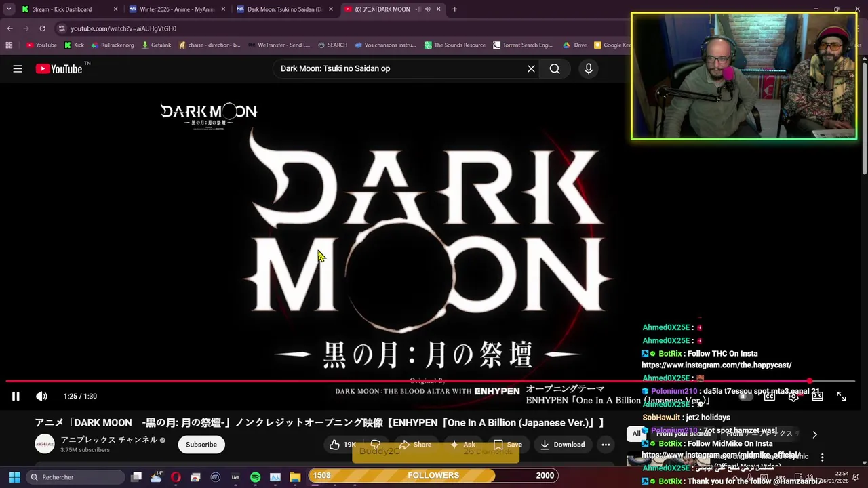Image resolution: width=868 pixels, height=488 pixels.
Task: Close the Winter 2026 - Anime tab
Action: (x=223, y=9)
